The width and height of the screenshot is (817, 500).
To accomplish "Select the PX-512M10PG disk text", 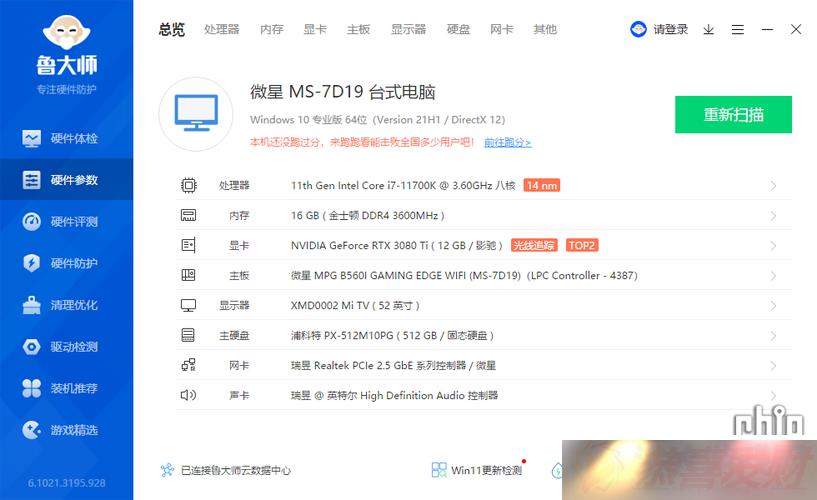I will tap(392, 335).
